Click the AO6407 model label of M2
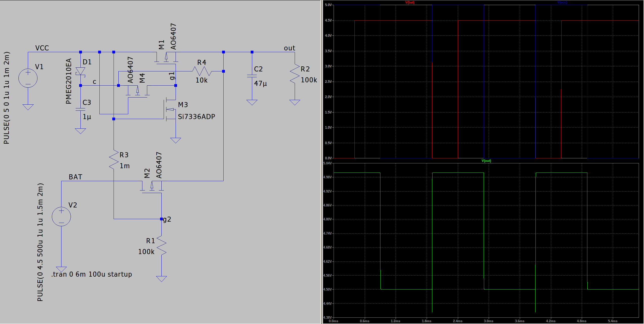Image resolution: width=644 pixels, height=324 pixels. pos(159,165)
